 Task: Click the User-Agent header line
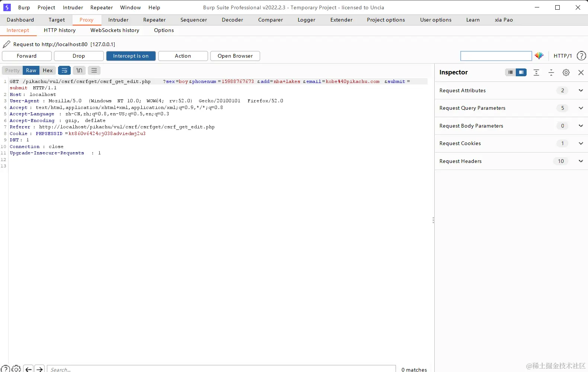[x=146, y=101]
